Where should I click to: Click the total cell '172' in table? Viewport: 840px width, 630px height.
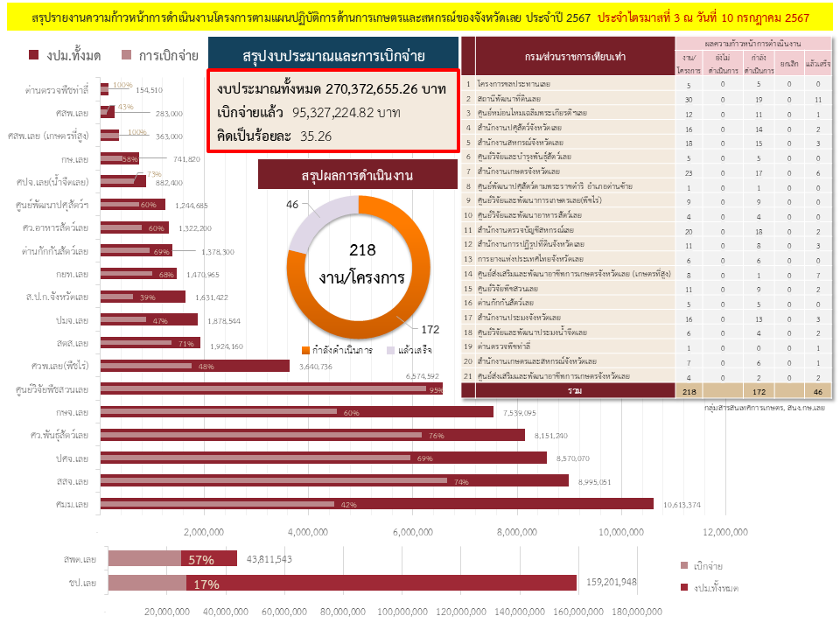[x=759, y=392]
